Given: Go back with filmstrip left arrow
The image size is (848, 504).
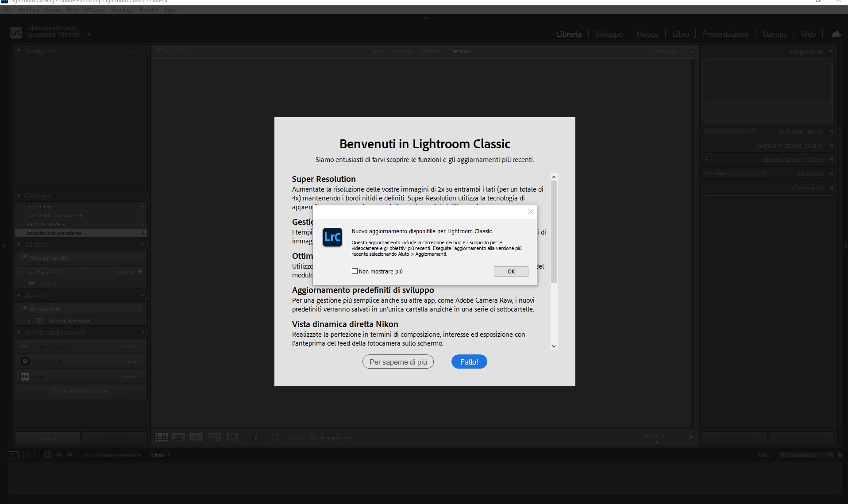Looking at the screenshot, I should (58, 455).
